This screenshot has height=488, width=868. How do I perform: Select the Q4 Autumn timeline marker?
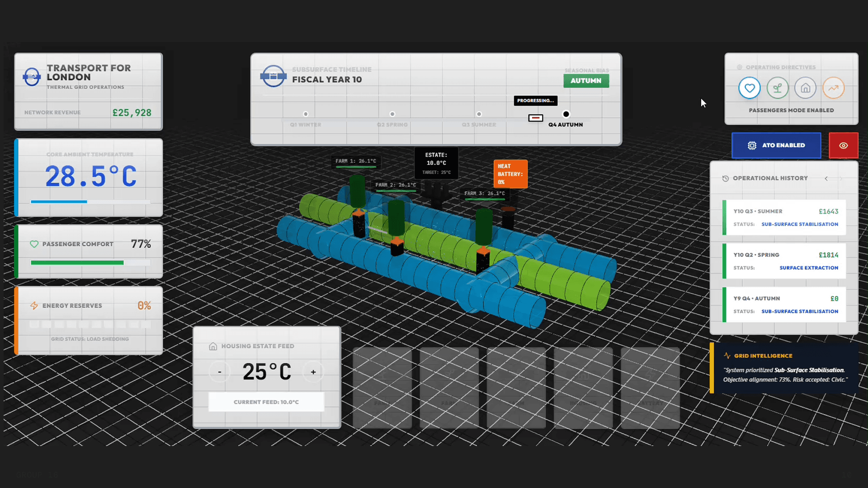[x=566, y=114]
